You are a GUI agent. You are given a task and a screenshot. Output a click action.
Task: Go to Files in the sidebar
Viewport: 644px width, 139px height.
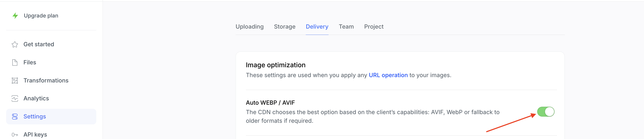click(x=30, y=62)
